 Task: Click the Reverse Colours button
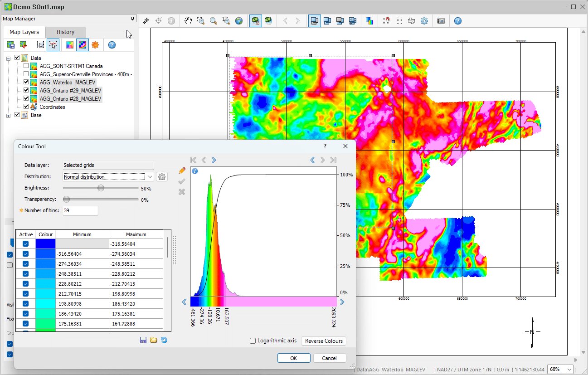(324, 341)
